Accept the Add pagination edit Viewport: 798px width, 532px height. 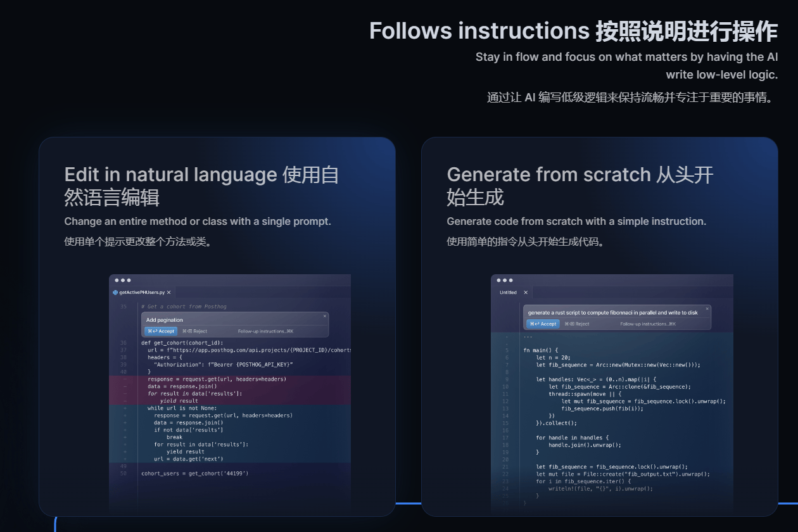161,331
